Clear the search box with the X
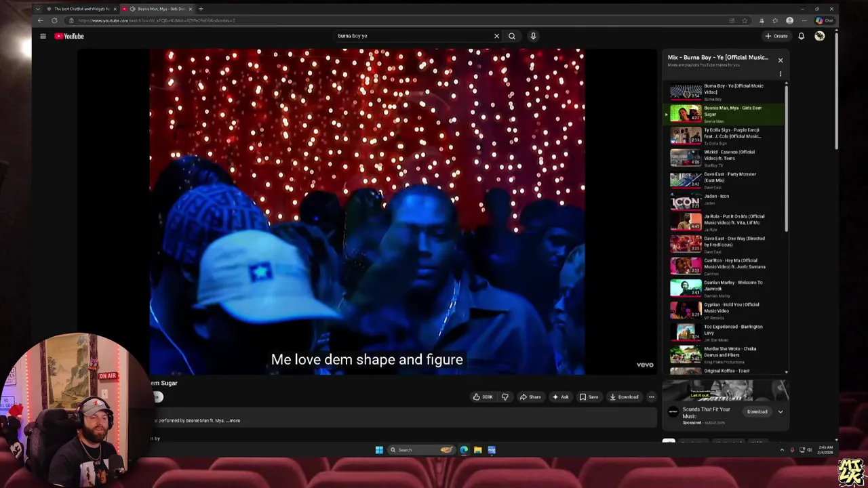 pos(496,36)
